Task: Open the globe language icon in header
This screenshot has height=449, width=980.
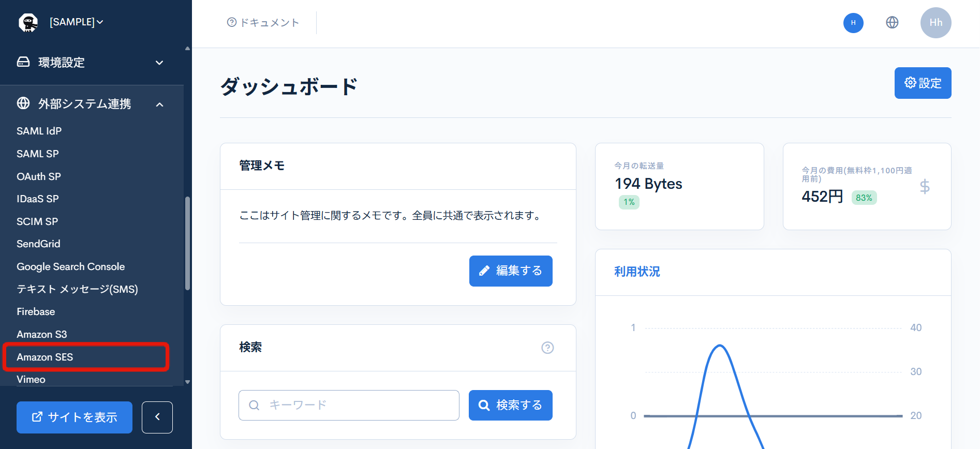Action: coord(892,23)
